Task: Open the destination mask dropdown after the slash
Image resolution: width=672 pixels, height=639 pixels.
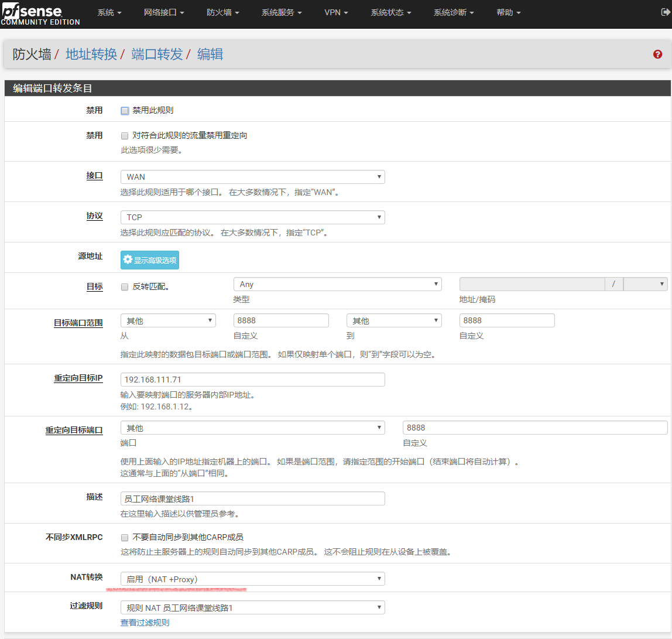Action: (645, 284)
